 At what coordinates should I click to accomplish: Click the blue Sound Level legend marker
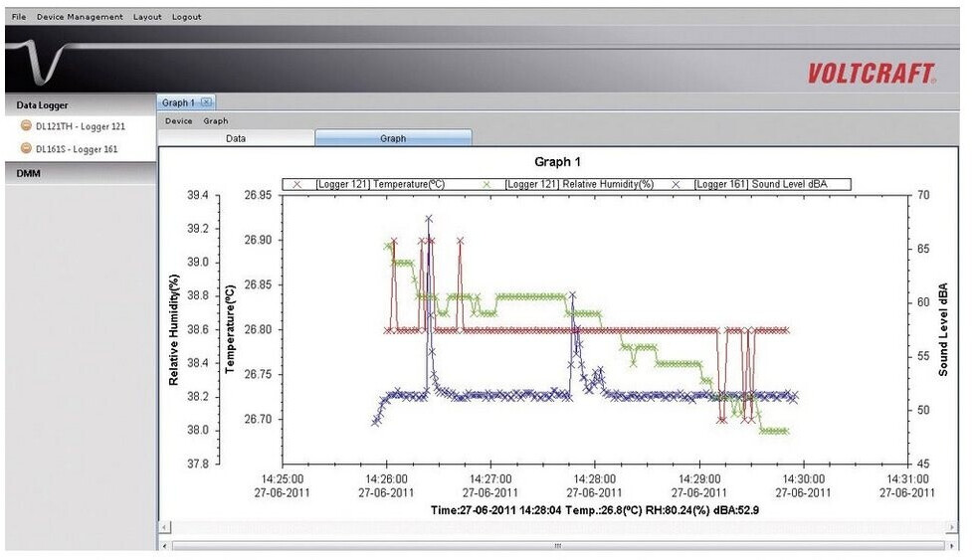677,184
